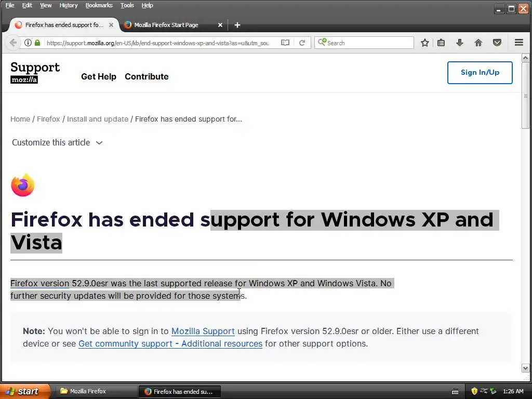Open the Mozilla Support link in the note

coord(203,331)
